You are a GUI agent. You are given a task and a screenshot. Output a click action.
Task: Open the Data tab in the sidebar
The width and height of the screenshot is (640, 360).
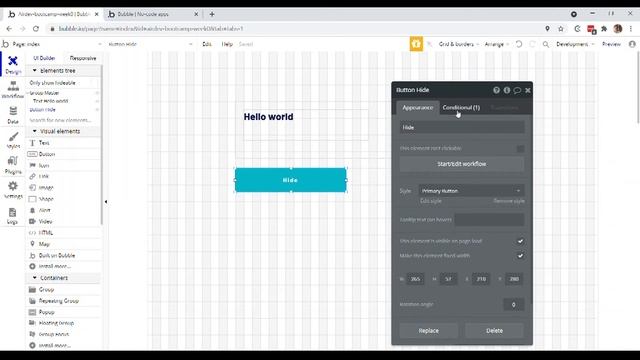click(x=13, y=115)
